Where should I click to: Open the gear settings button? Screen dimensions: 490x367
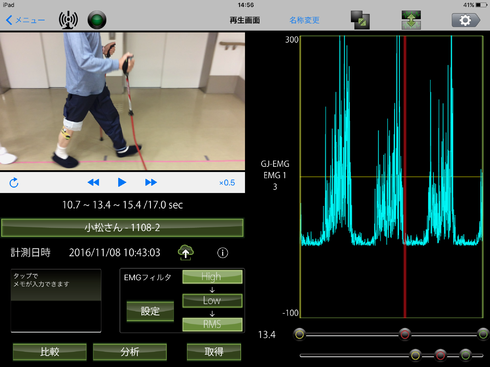point(466,20)
